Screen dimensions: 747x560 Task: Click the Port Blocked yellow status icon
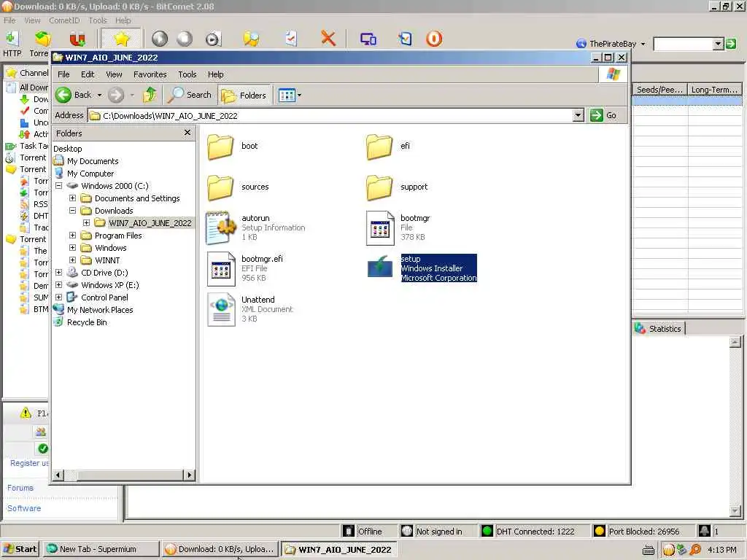click(600, 531)
